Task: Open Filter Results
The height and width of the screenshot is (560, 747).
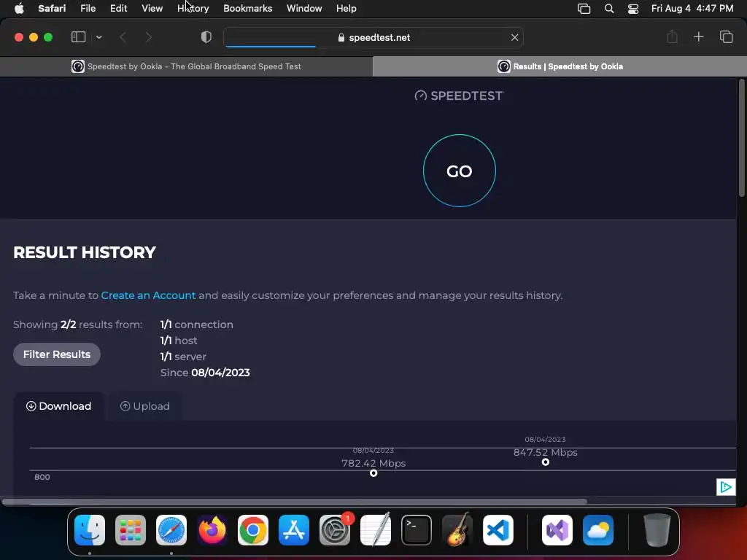Action: coord(57,354)
